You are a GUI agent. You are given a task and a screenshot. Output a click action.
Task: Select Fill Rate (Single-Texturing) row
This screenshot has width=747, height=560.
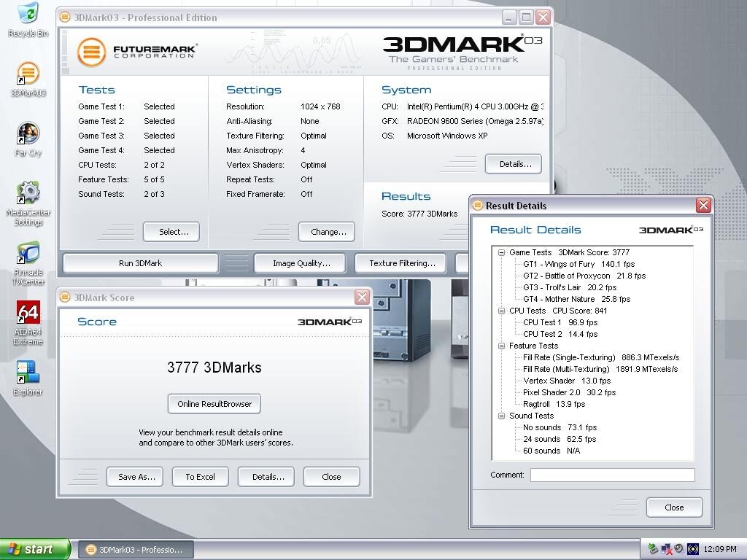(x=601, y=357)
